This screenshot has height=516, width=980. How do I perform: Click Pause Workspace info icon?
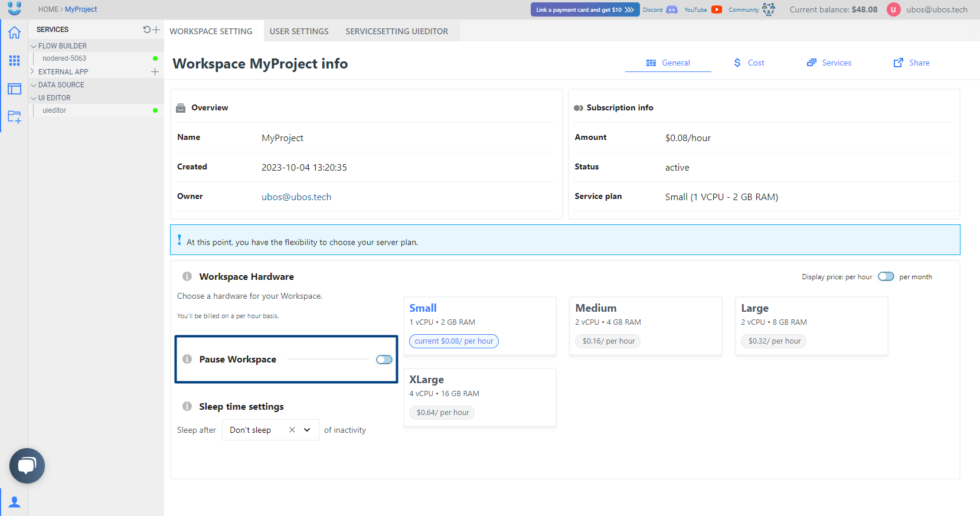click(187, 359)
